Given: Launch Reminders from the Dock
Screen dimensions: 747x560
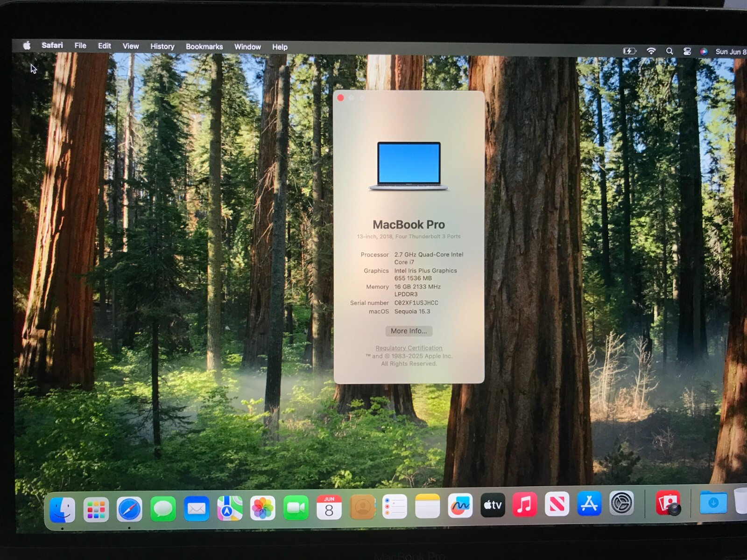Looking at the screenshot, I should click(395, 506).
